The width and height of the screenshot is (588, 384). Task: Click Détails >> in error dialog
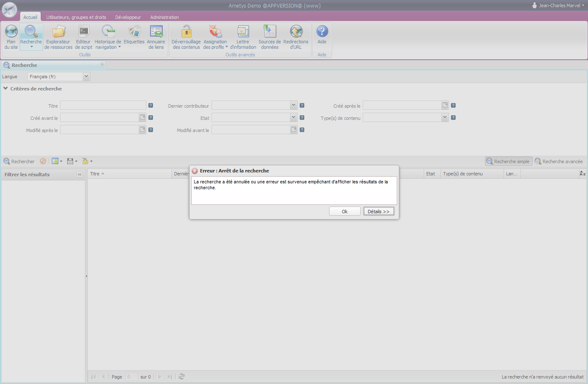tap(379, 211)
